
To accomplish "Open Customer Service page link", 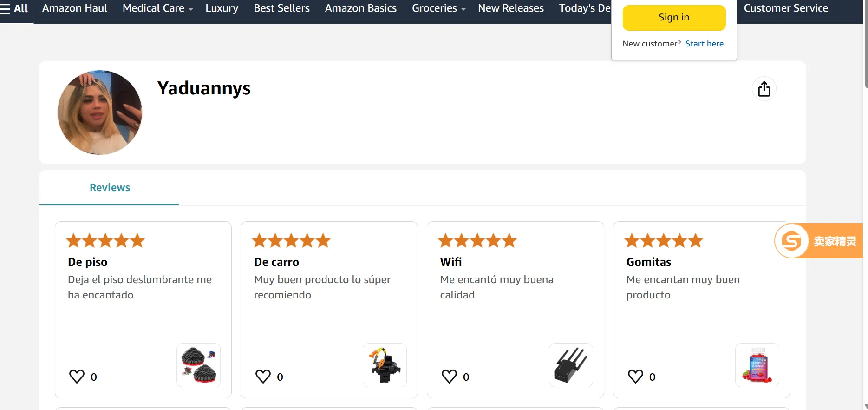I will tap(786, 8).
